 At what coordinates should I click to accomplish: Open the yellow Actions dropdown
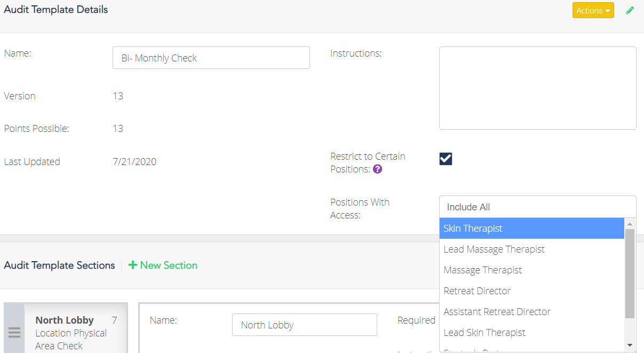click(593, 10)
